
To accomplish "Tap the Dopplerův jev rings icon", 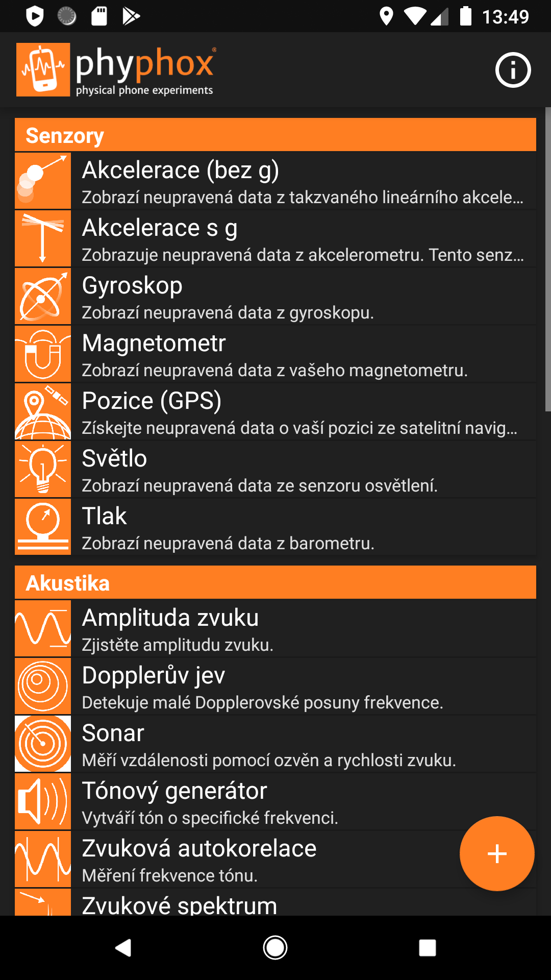I will pyautogui.click(x=43, y=686).
